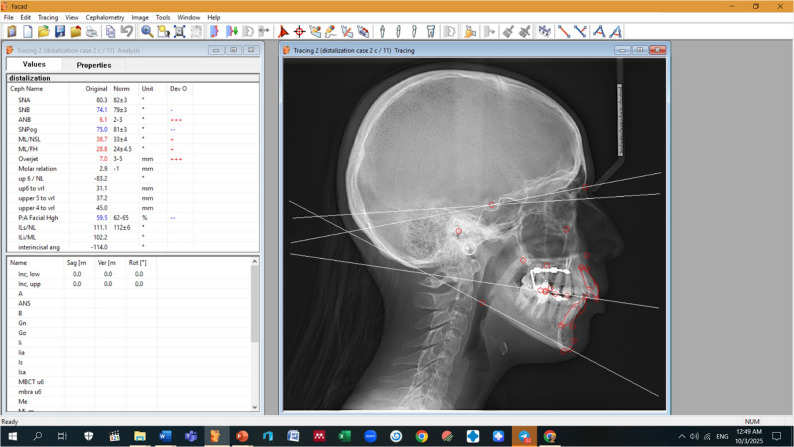Open the Window menu
This screenshot has width=794, height=447.
pyautogui.click(x=189, y=17)
